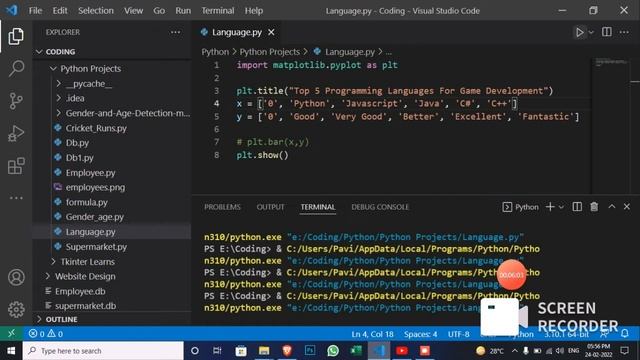The height and width of the screenshot is (360, 640).
Task: Click errors and warnings status indicator
Action: [x=46, y=334]
